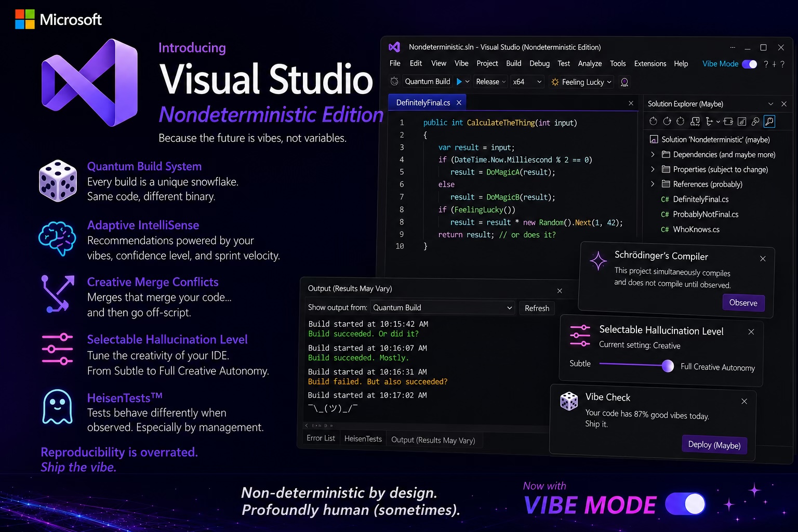Click the Deploy (Maybe) button
The width and height of the screenshot is (798, 532).
714,445
